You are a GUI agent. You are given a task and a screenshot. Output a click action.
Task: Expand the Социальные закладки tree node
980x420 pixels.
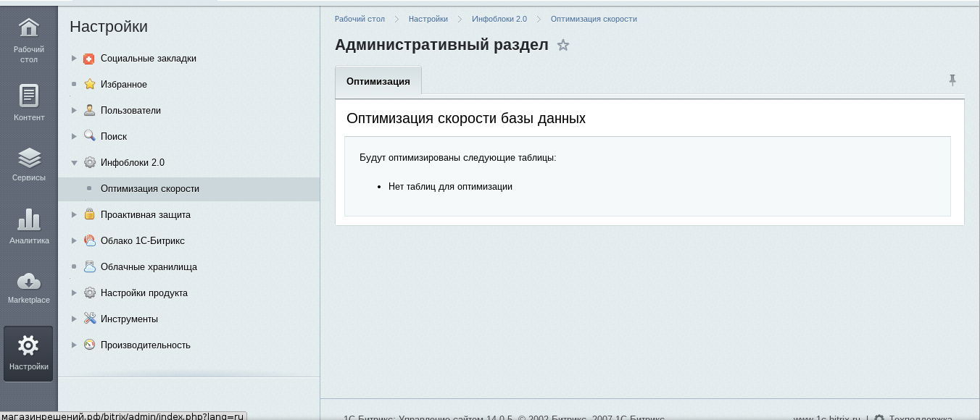point(74,59)
